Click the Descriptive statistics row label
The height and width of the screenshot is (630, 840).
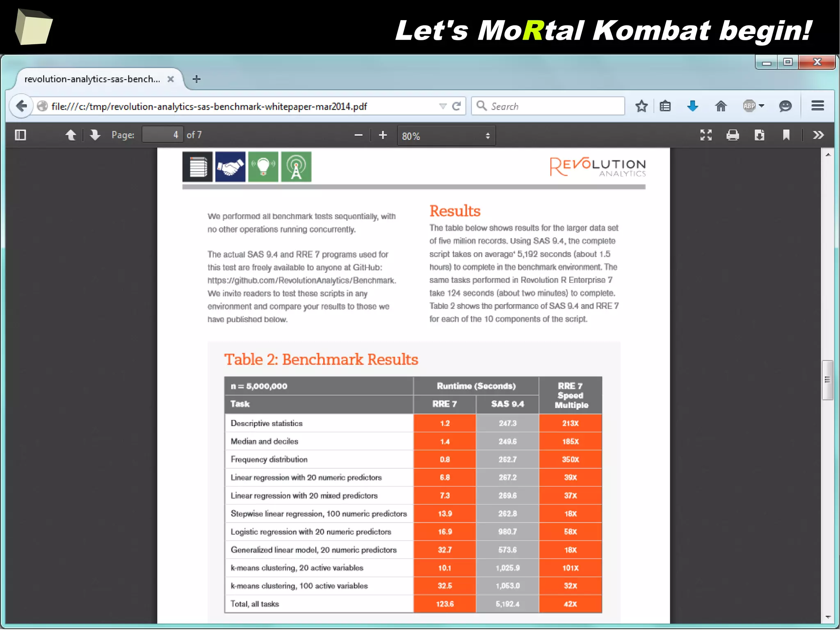(267, 423)
